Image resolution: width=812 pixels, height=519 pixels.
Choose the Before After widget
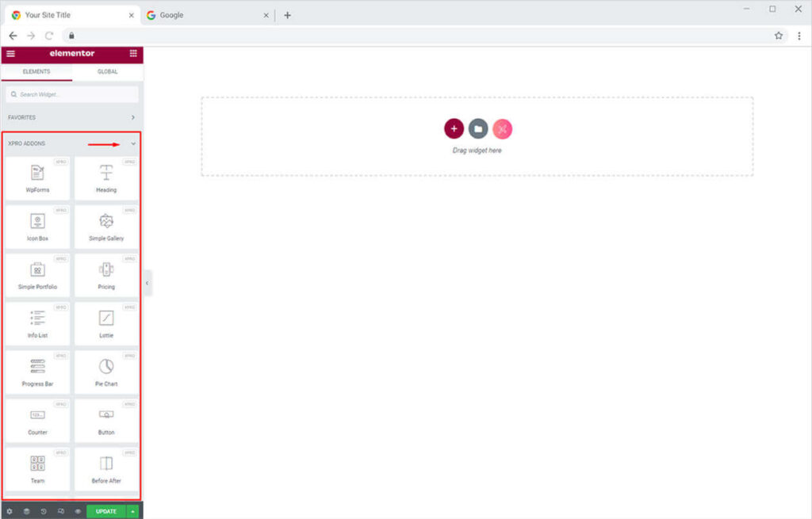106,468
